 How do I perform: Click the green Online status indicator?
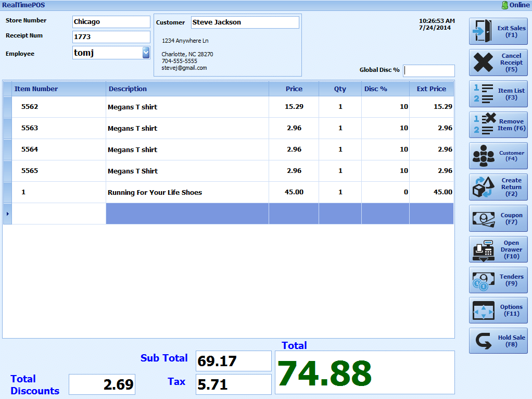click(512, 5)
